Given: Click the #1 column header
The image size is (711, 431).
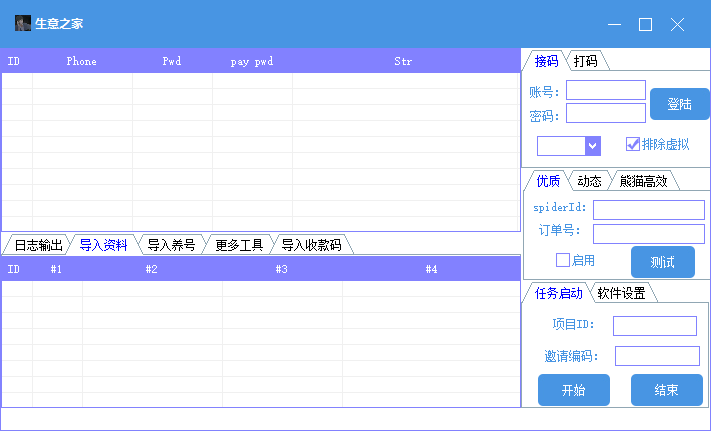Looking at the screenshot, I should coord(56,269).
